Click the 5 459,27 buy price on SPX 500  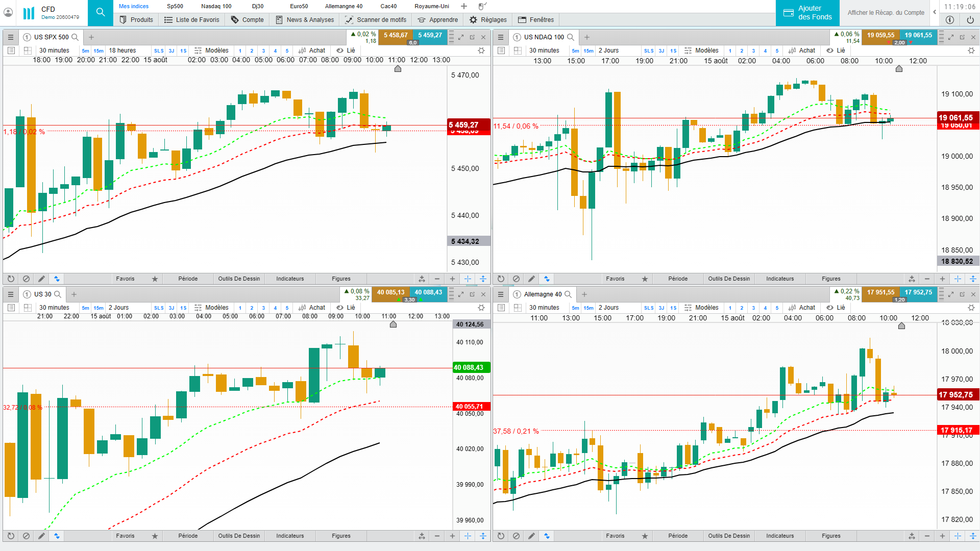click(x=430, y=36)
